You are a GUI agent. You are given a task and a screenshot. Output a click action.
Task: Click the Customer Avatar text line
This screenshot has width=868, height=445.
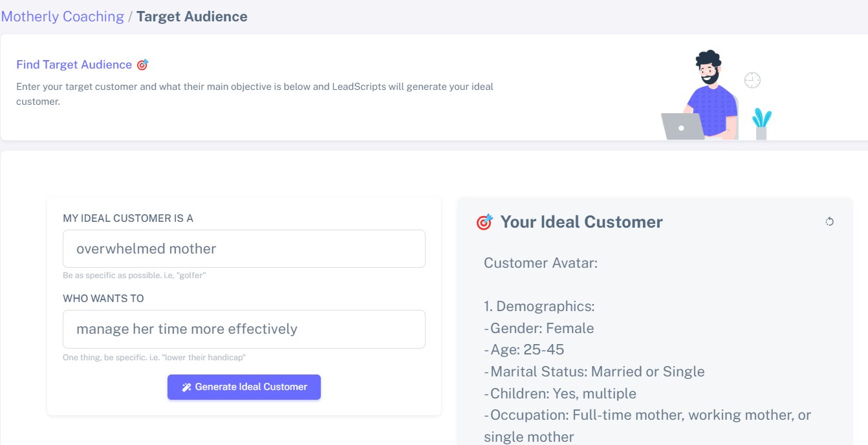[x=541, y=263]
